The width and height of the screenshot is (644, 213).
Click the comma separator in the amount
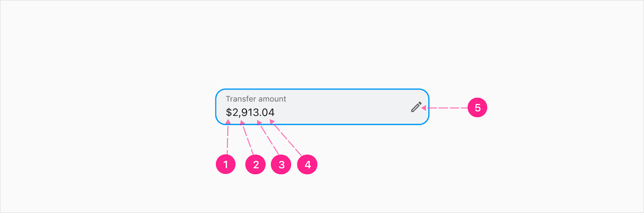click(x=239, y=116)
